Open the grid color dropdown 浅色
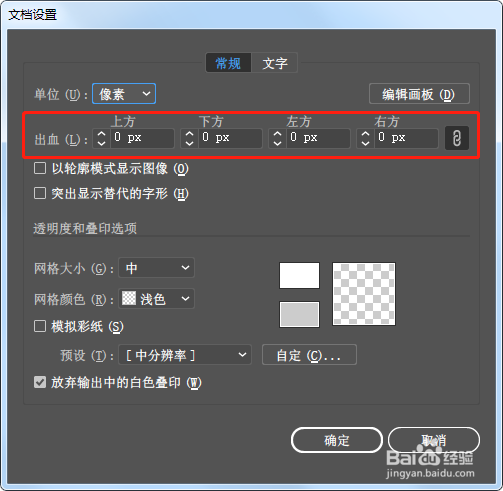This screenshot has height=491, width=503. point(156,299)
